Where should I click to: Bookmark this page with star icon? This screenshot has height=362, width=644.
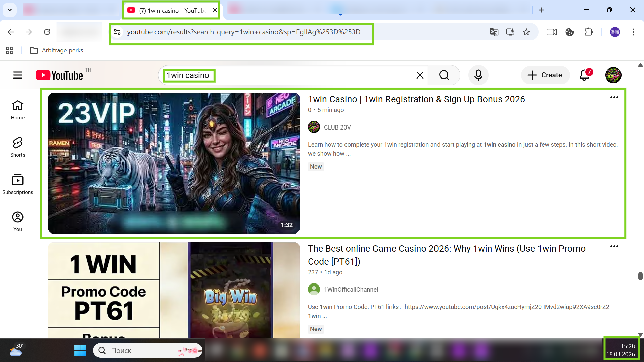[x=526, y=32]
